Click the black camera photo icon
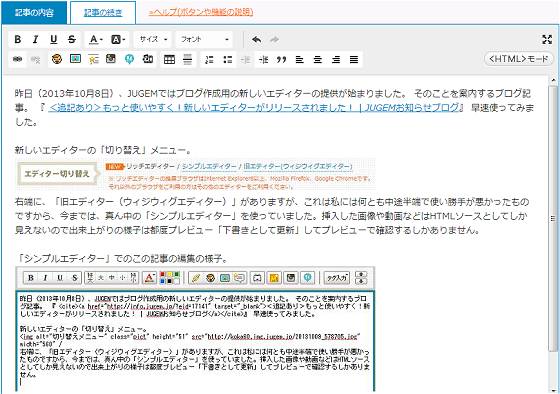Screen dimensions: 560x394 coord(148,59)
